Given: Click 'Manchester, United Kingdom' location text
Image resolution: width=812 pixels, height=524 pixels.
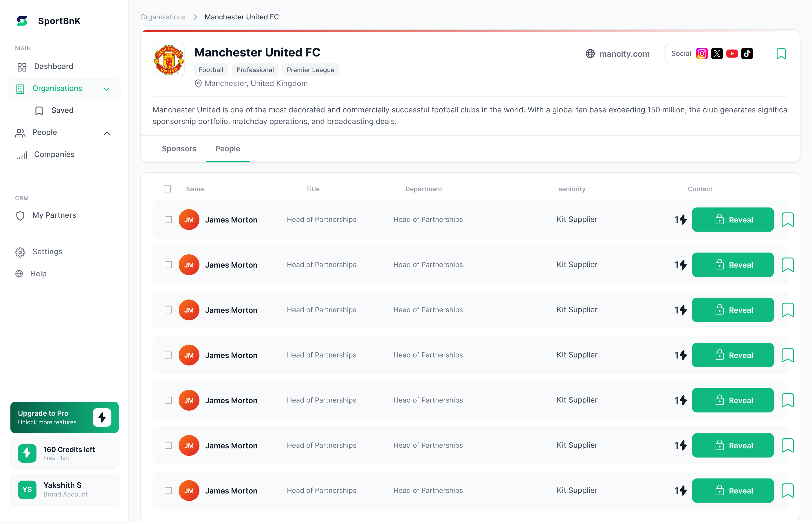Looking at the screenshot, I should 256,83.
